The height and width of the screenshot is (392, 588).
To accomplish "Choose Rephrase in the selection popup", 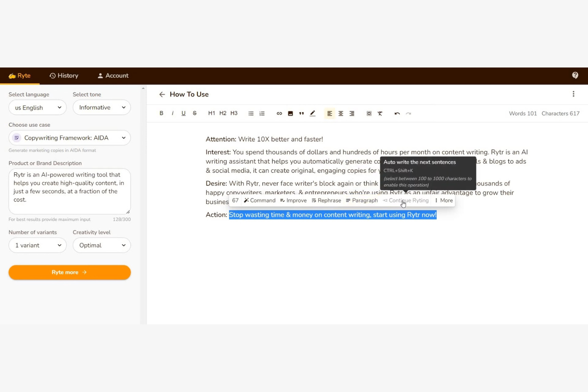I will click(326, 201).
